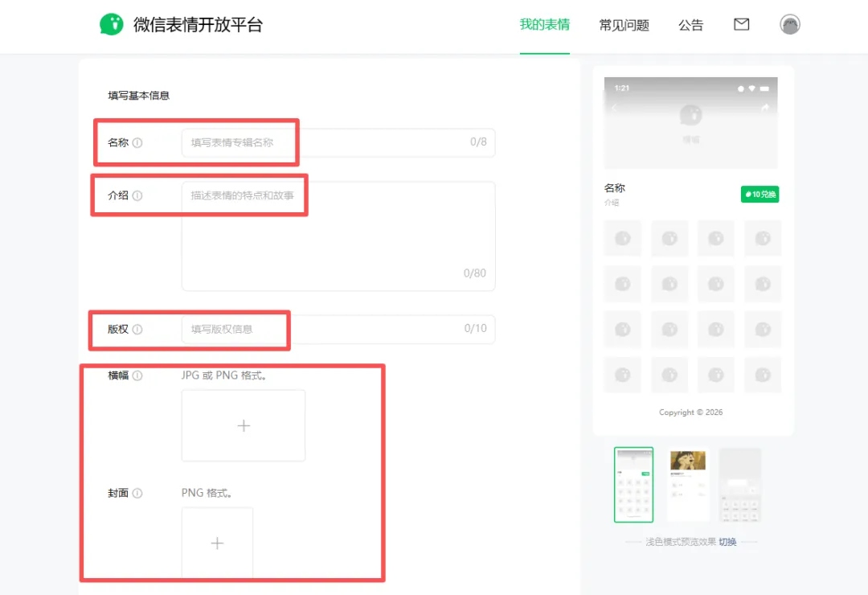
Task: Click the info icon next to 介绍
Action: click(137, 195)
